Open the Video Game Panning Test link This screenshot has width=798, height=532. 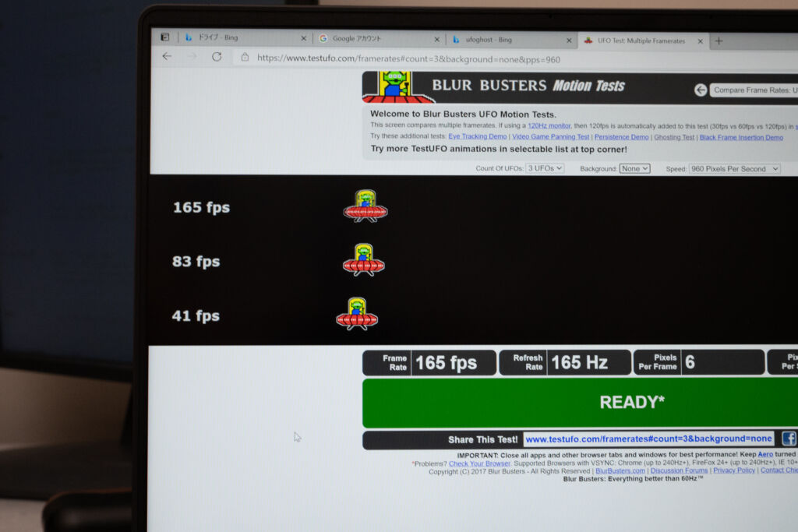pyautogui.click(x=551, y=136)
